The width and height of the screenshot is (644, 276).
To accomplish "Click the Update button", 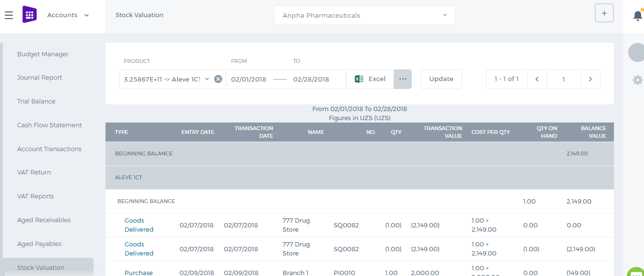I will coord(441,79).
